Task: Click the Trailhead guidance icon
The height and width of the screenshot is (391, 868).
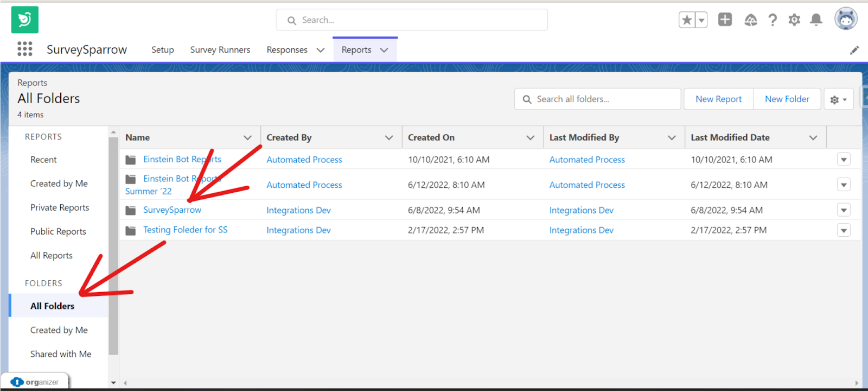Action: click(x=751, y=20)
